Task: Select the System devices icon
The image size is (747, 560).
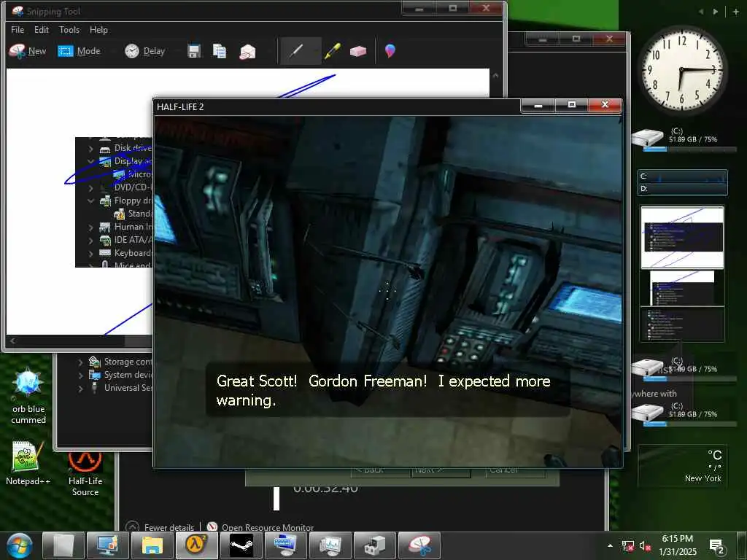Action: pos(95,376)
